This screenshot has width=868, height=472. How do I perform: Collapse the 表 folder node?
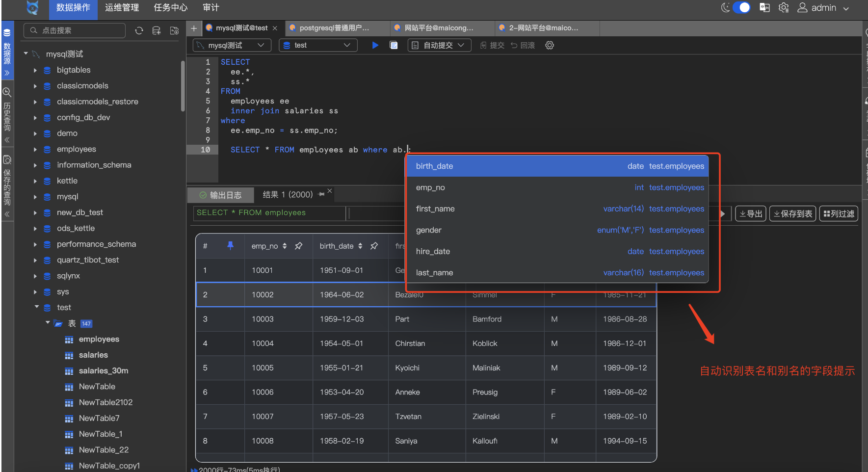[x=48, y=323]
